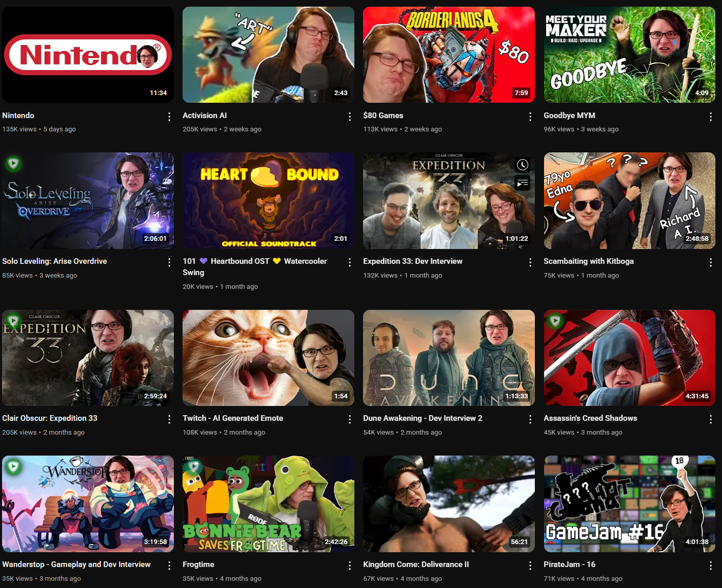Image resolution: width=722 pixels, height=588 pixels.
Task: Open the PirateJam - 16 title
Action: [569, 564]
